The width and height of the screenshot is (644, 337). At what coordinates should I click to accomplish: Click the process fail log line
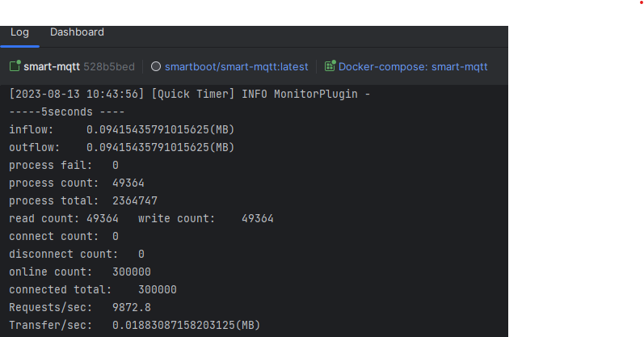pos(63,165)
